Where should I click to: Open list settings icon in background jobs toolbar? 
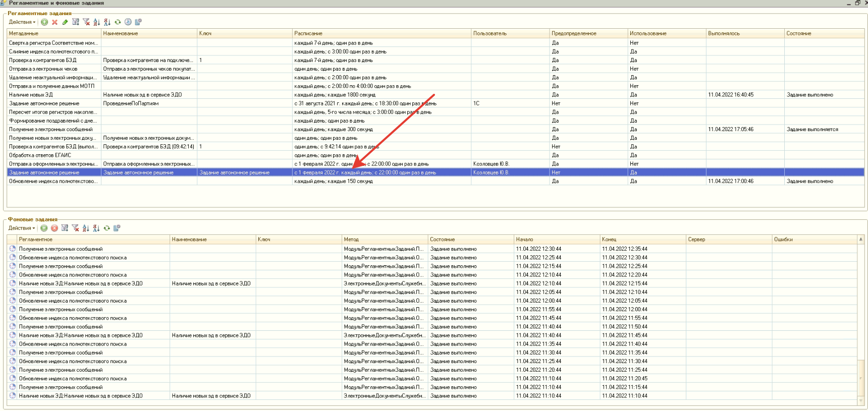tap(117, 228)
